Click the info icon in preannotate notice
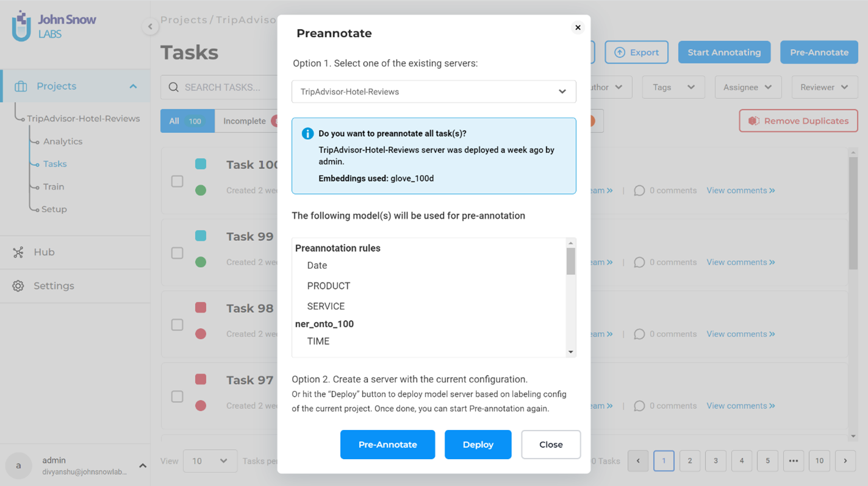Image resolution: width=868 pixels, height=486 pixels. point(307,134)
